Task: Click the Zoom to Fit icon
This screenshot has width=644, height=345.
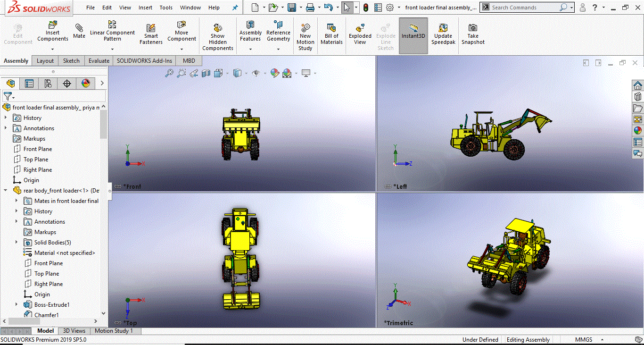Action: tap(169, 73)
